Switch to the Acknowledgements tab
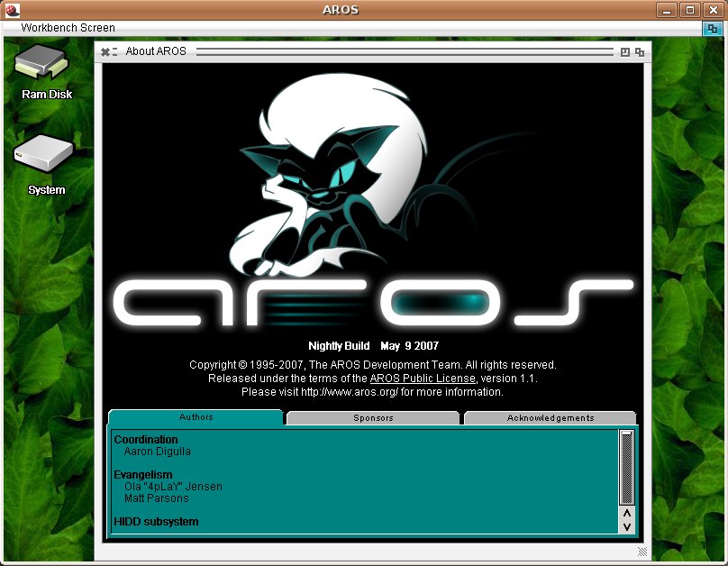Image resolution: width=728 pixels, height=566 pixels. click(x=550, y=418)
